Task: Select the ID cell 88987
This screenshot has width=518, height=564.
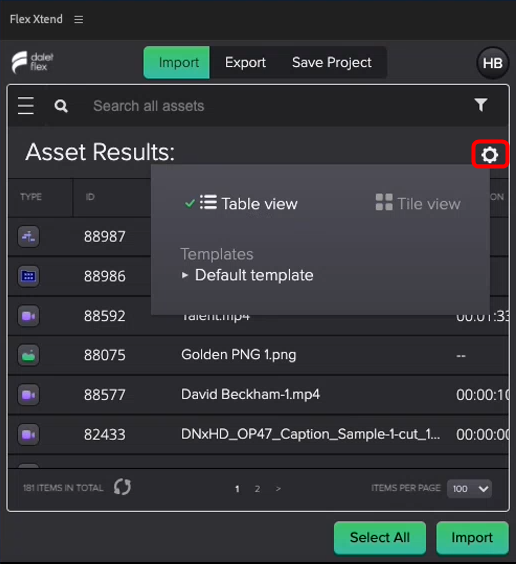Action: click(105, 237)
